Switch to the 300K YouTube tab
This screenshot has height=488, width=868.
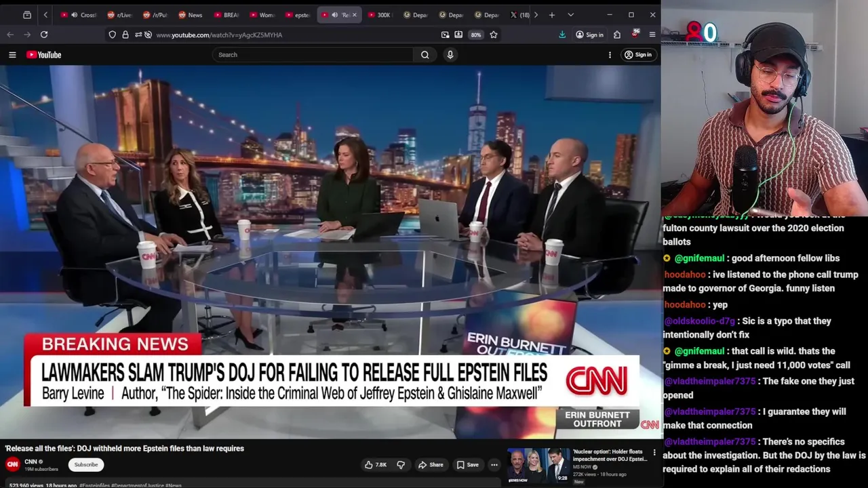379,15
